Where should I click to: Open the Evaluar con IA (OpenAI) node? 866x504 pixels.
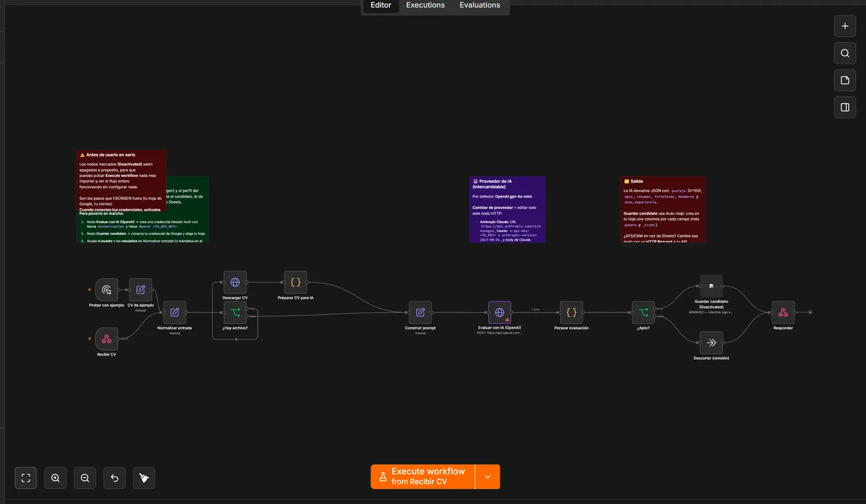(x=500, y=312)
